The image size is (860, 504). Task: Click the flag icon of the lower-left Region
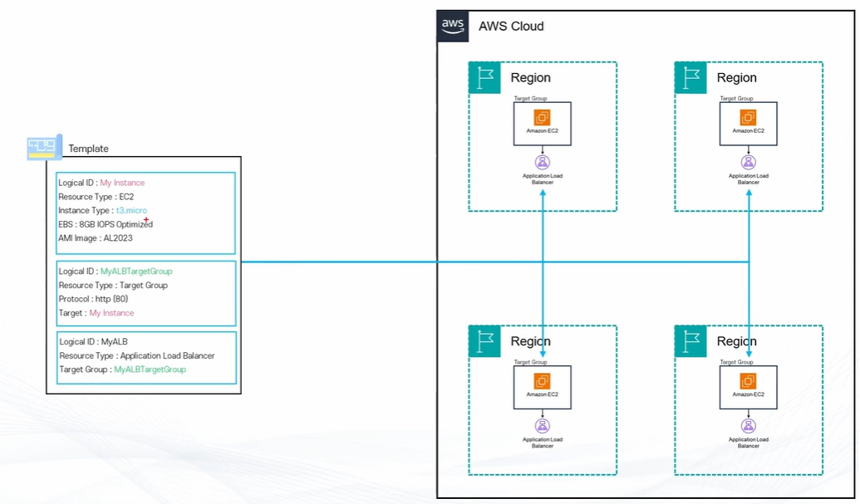[x=485, y=341]
